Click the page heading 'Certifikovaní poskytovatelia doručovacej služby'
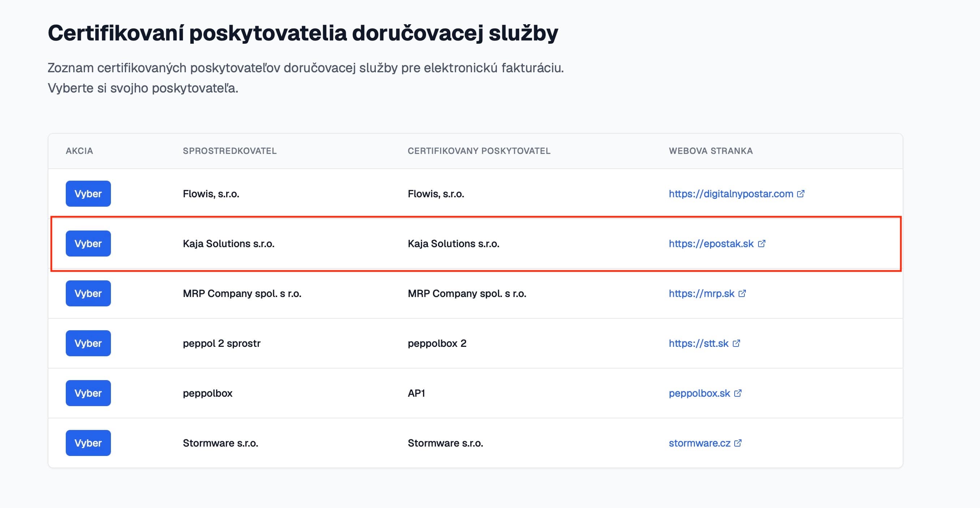The width and height of the screenshot is (980, 508). click(303, 33)
